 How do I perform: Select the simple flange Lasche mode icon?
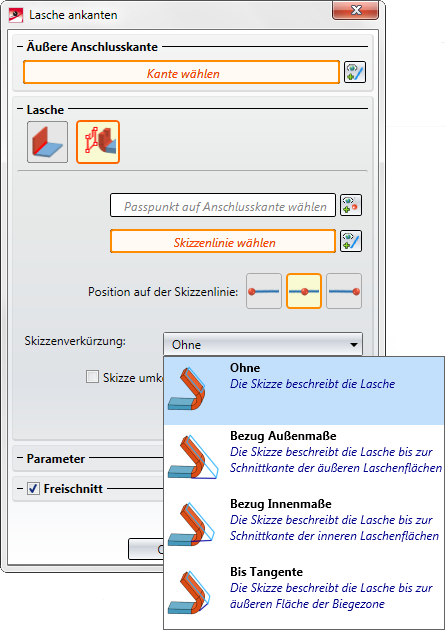(x=47, y=142)
